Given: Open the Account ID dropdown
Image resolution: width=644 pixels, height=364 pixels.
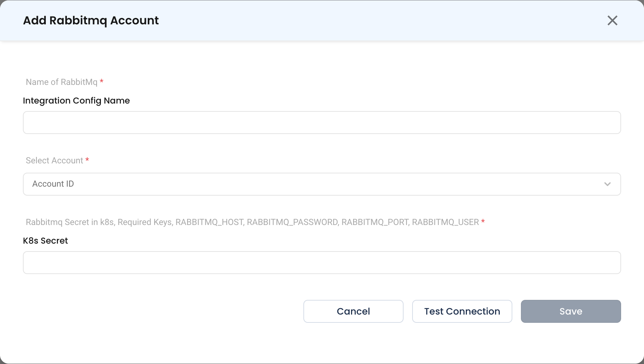Looking at the screenshot, I should (322, 184).
